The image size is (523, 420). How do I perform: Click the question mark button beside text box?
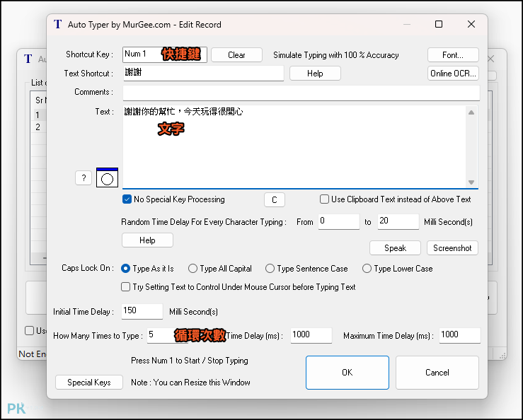coord(84,177)
